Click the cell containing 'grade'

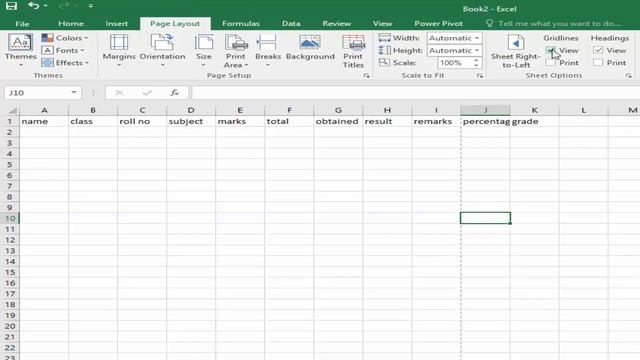click(x=534, y=122)
